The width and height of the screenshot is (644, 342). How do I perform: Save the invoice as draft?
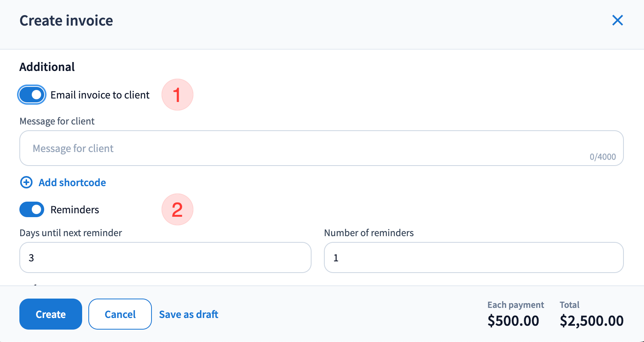[189, 314]
